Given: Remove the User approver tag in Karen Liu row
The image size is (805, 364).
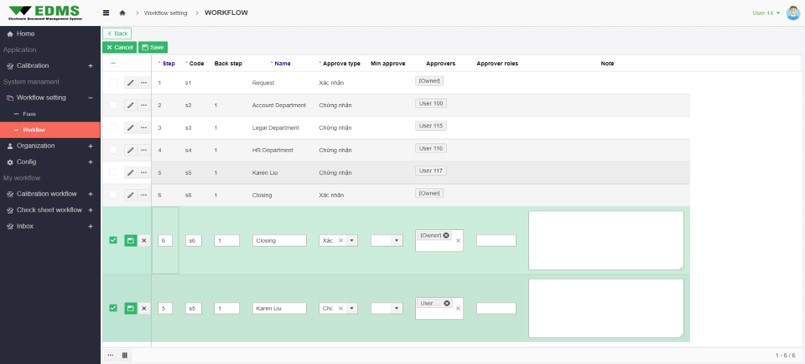Looking at the screenshot, I should click(447, 303).
